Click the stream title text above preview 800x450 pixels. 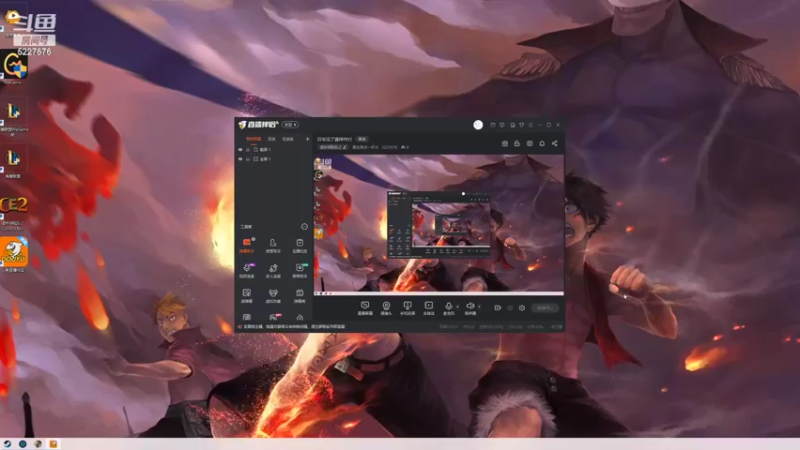click(x=335, y=139)
